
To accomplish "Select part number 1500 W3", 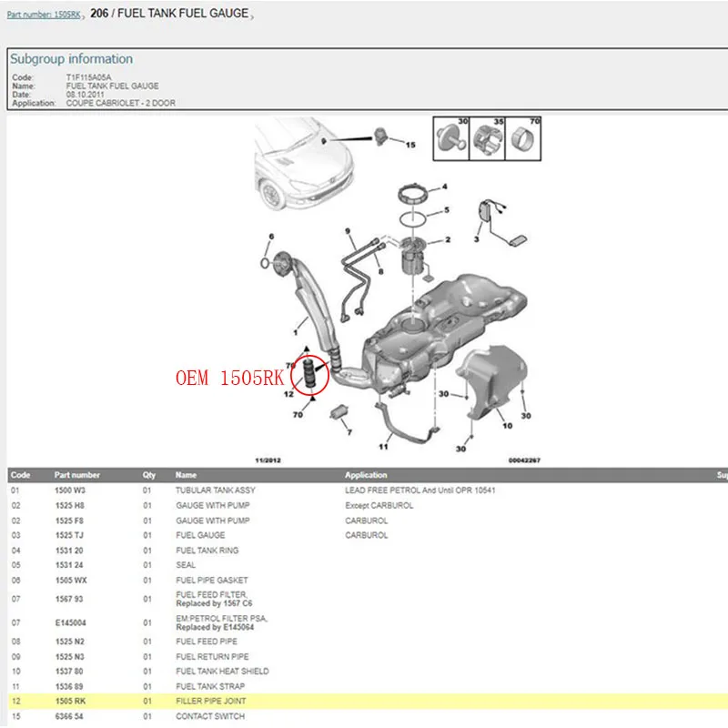I will pos(70,490).
